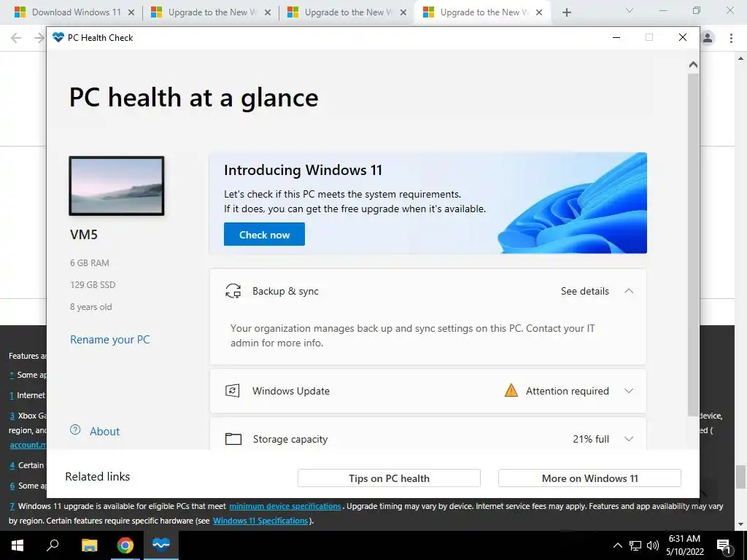Click the 8 years old text
Viewport: 747px width, 560px height.
(91, 307)
